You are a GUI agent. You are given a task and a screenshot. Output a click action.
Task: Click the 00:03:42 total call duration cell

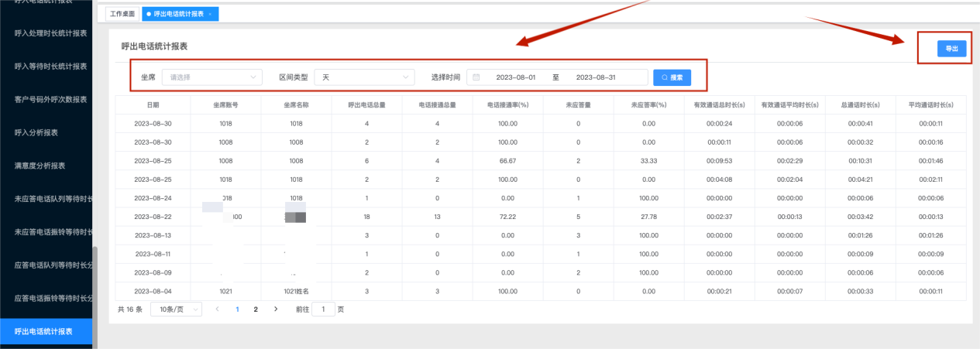click(x=859, y=217)
